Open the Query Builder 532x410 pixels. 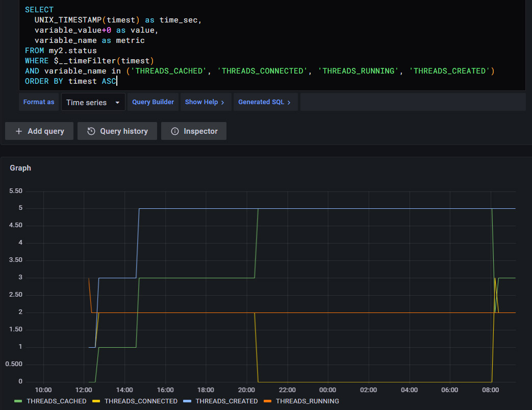click(153, 102)
